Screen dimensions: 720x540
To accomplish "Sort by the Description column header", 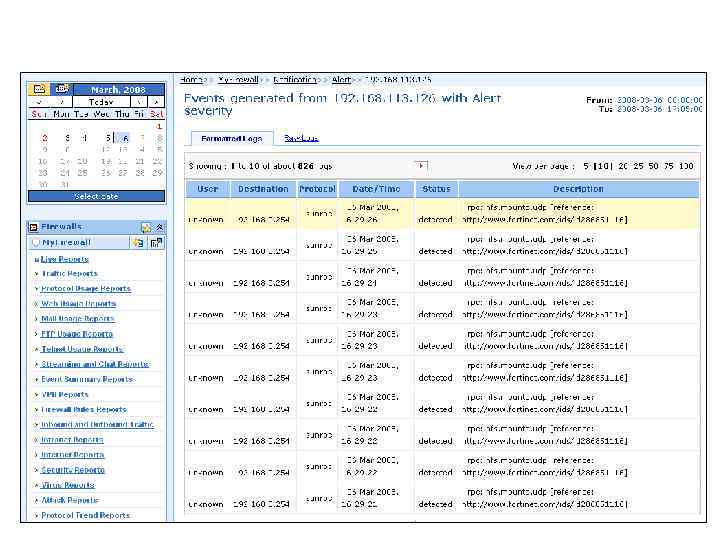I will click(x=578, y=189).
